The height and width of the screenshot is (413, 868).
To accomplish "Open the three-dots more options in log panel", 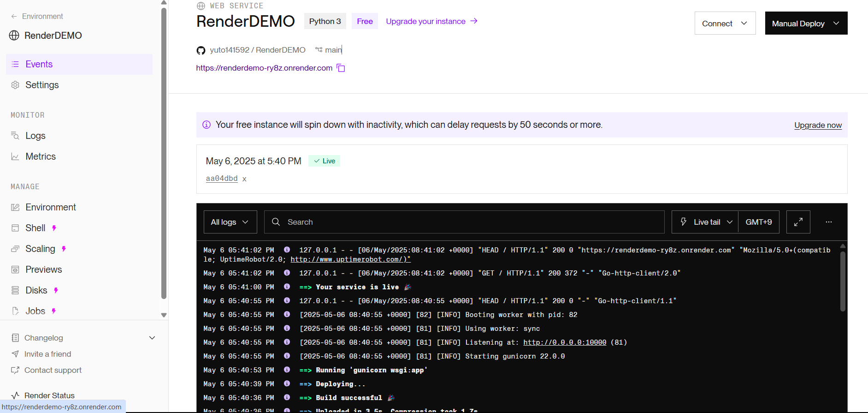I will click(x=828, y=222).
